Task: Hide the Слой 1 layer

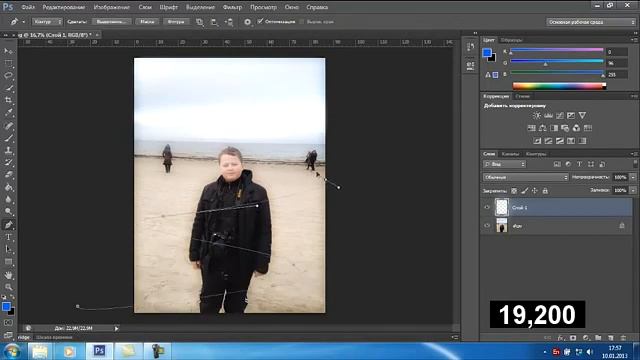Action: coord(487,207)
